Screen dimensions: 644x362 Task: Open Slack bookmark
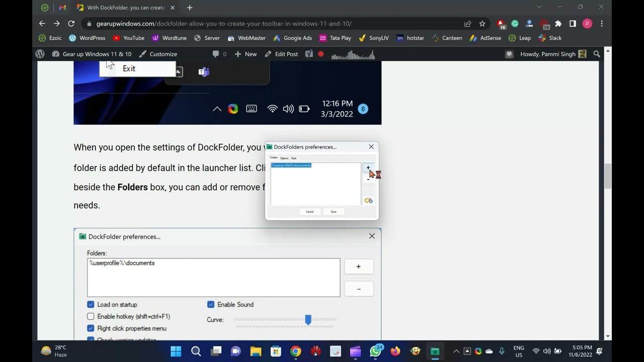click(x=549, y=38)
